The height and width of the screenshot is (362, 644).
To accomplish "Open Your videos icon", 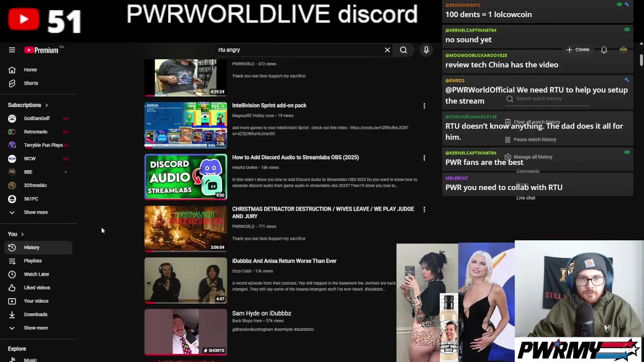I will 12,301.
